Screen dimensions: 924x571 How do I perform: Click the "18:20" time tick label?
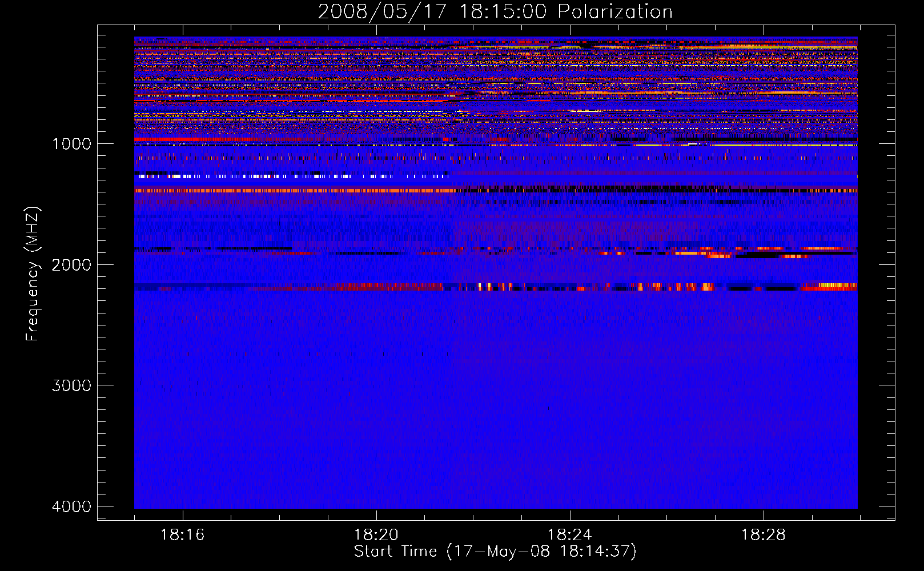[376, 535]
